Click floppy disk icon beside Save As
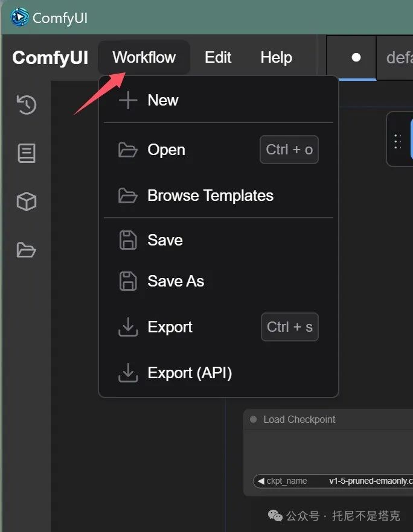This screenshot has width=413, height=532. (x=128, y=281)
